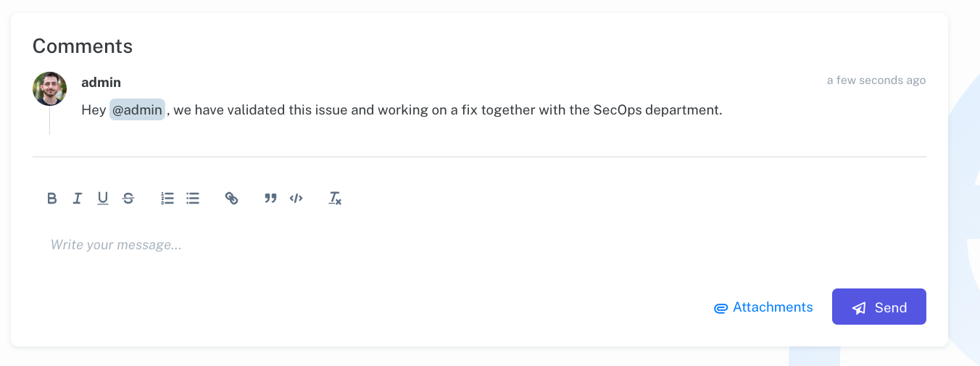980x366 pixels.
Task: Toggle bold formatting in the editor
Action: point(52,198)
